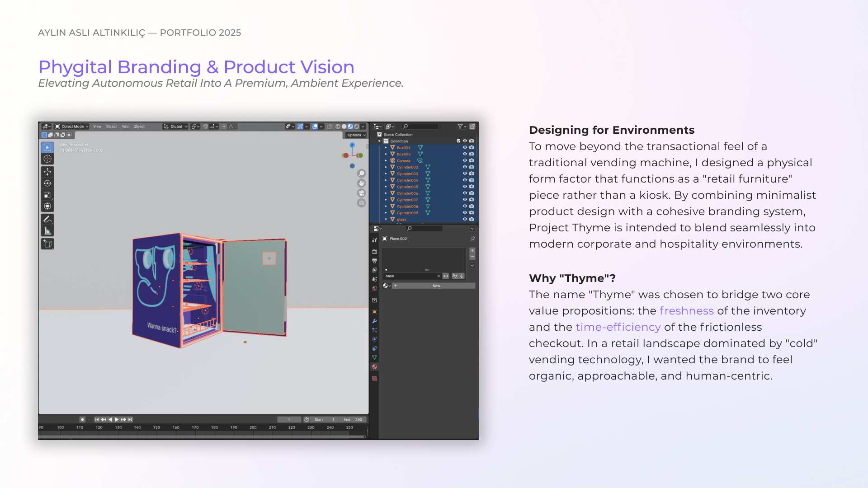Viewport: 868px width, 488px height.
Task: Select the Rotate tool
Action: coord(47,183)
